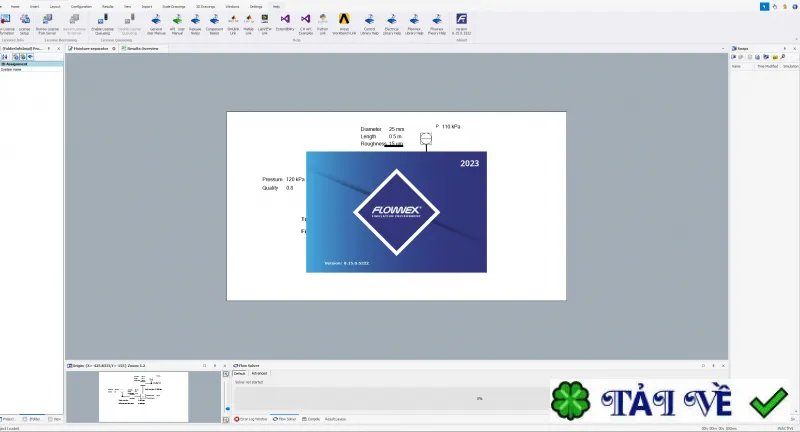
Task: Expand the document tabs list dropdown
Action: point(722,48)
